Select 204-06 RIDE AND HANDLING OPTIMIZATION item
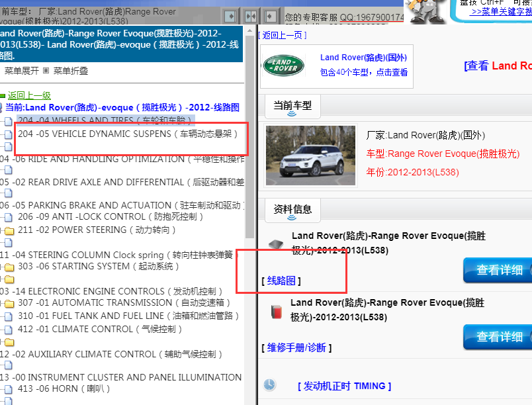The width and height of the screenshot is (532, 405). [x=122, y=159]
